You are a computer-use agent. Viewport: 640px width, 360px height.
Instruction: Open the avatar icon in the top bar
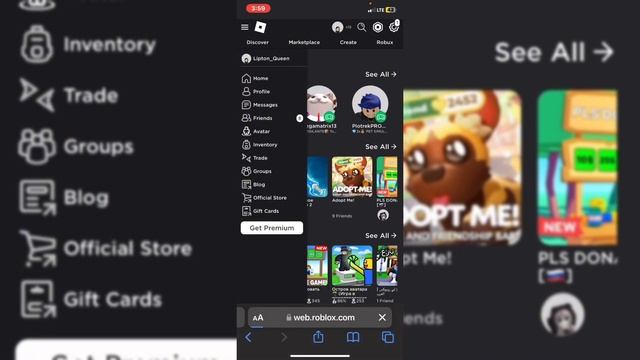(x=337, y=27)
